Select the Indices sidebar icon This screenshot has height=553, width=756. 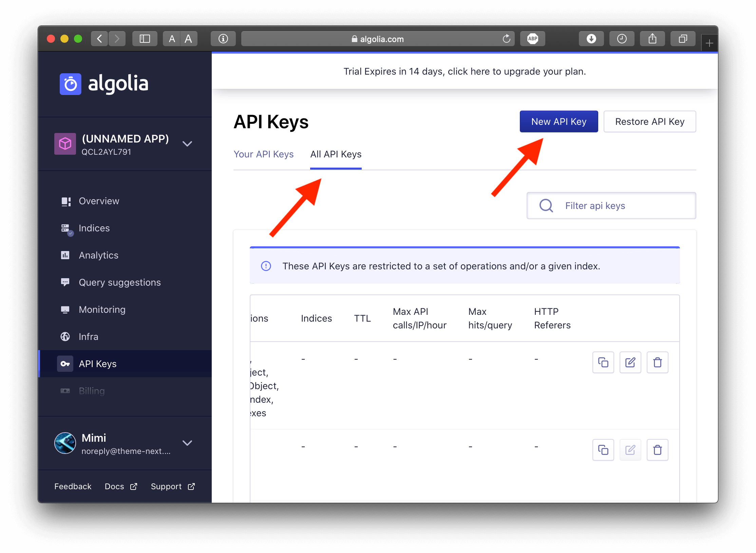click(66, 228)
